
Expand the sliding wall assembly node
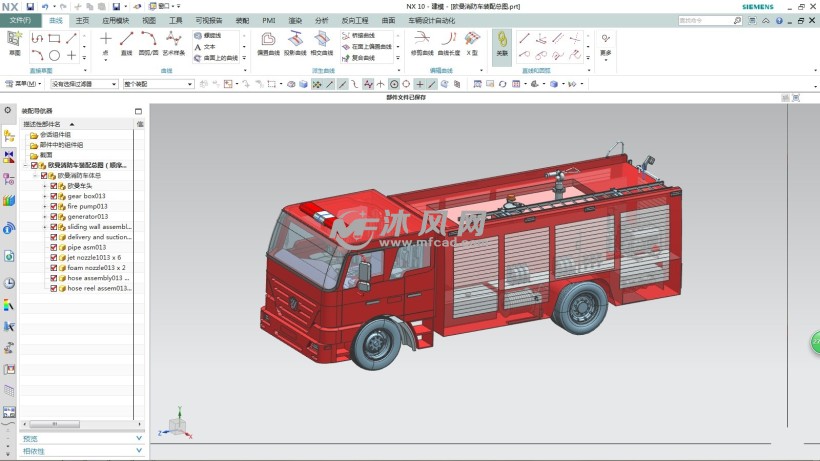pos(45,227)
